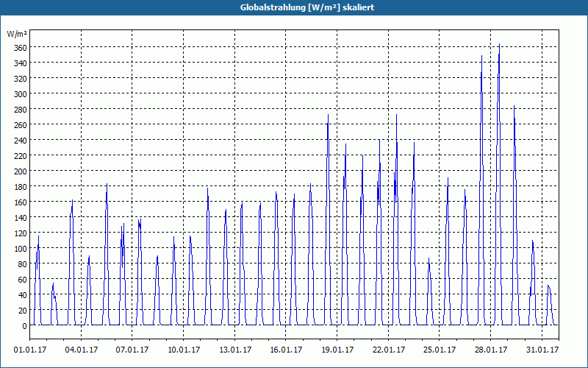Click the y-axis value 260
This screenshot has width=588, height=368.
point(21,125)
